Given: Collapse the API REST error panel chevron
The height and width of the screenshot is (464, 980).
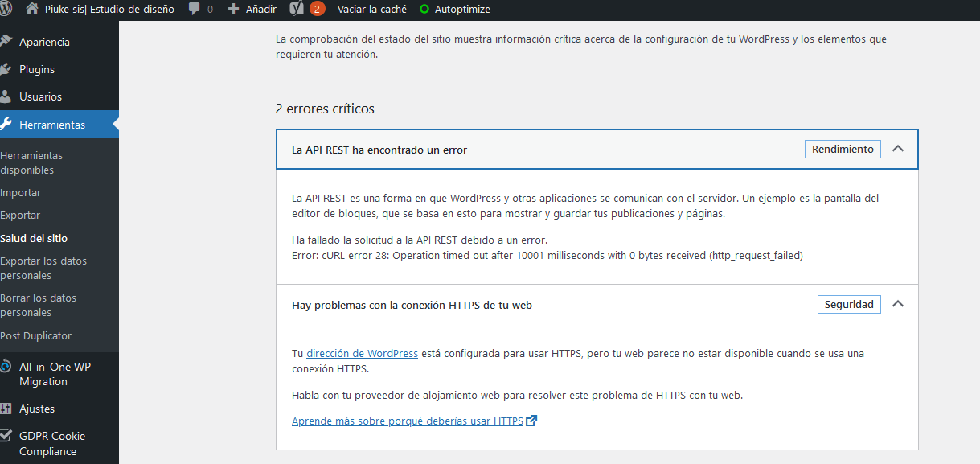Looking at the screenshot, I should [899, 149].
